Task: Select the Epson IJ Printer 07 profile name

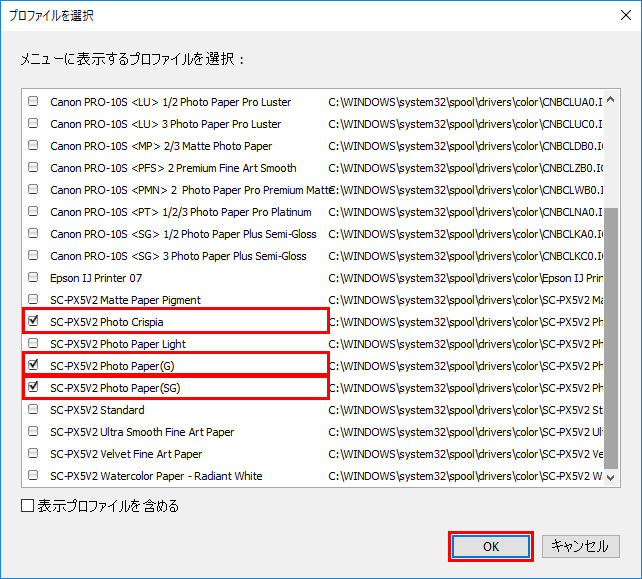Action: 96,278
